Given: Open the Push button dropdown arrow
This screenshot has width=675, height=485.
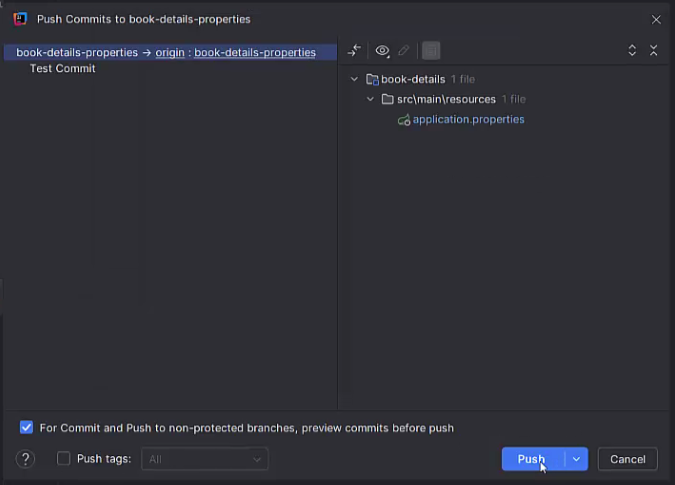Looking at the screenshot, I should coord(576,459).
